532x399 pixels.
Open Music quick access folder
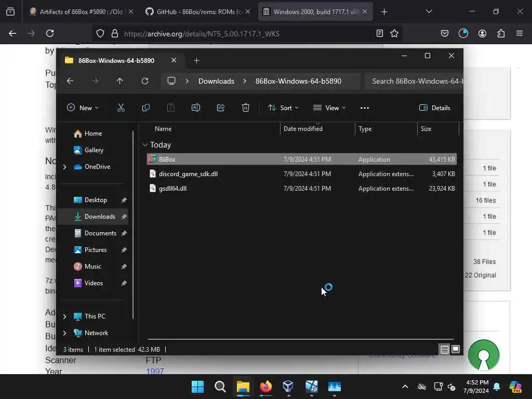92,267
